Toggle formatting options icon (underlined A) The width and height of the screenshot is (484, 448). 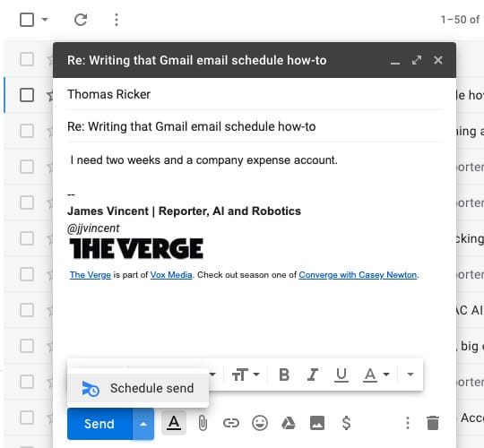174,423
